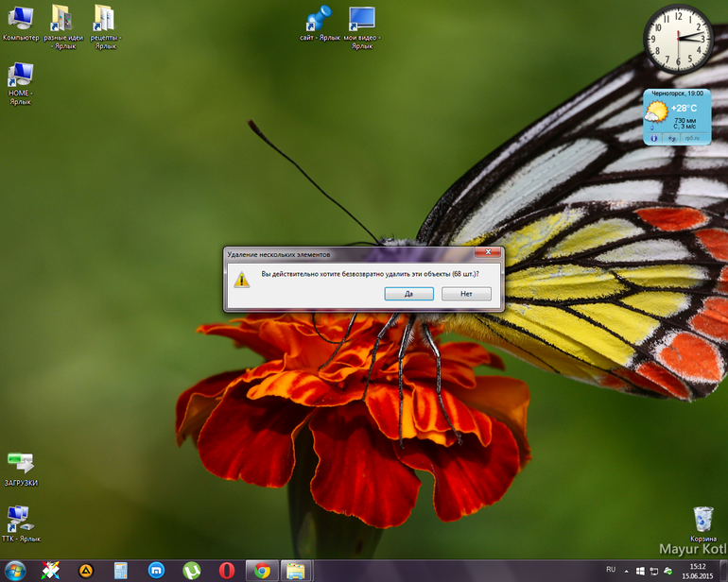
Task: Launch AIMP player from taskbar
Action: 86,571
